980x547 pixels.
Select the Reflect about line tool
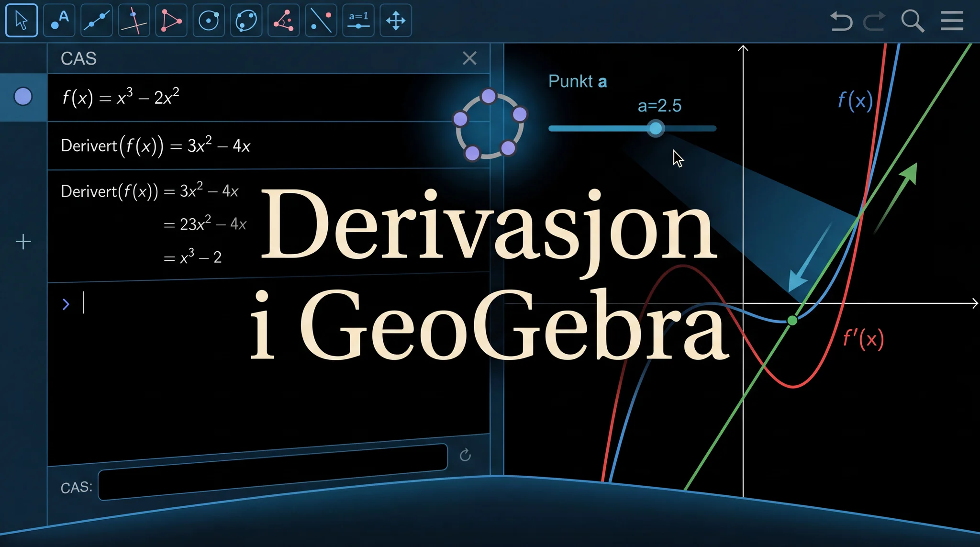(x=321, y=20)
